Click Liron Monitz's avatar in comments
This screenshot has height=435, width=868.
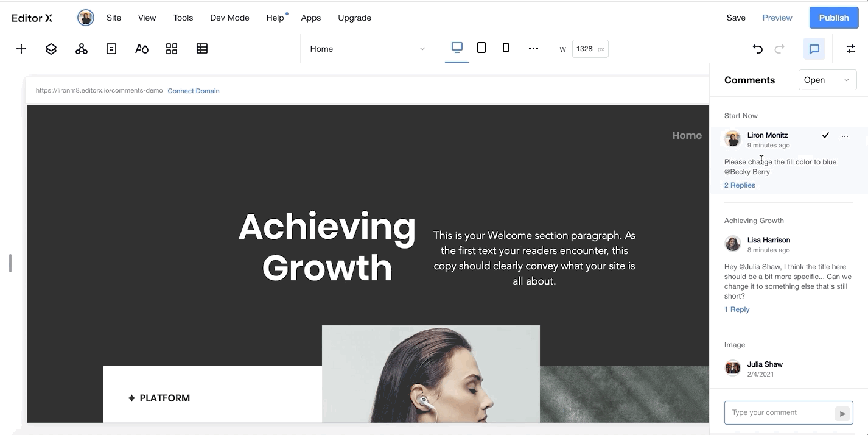(x=733, y=139)
